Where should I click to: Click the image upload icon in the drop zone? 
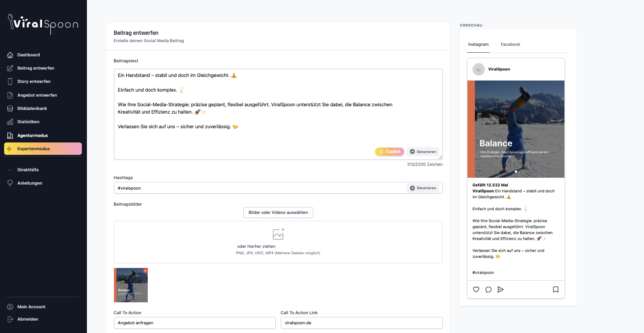click(x=279, y=234)
